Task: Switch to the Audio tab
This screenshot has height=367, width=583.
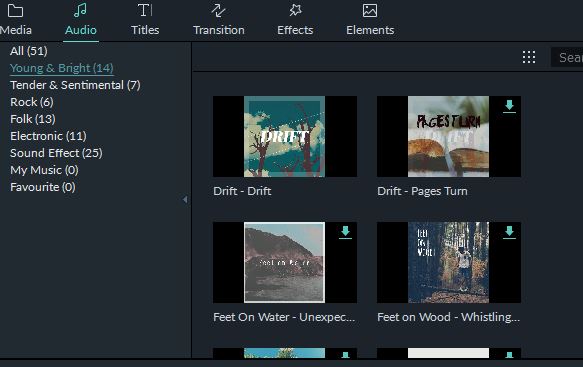Action: tap(81, 20)
